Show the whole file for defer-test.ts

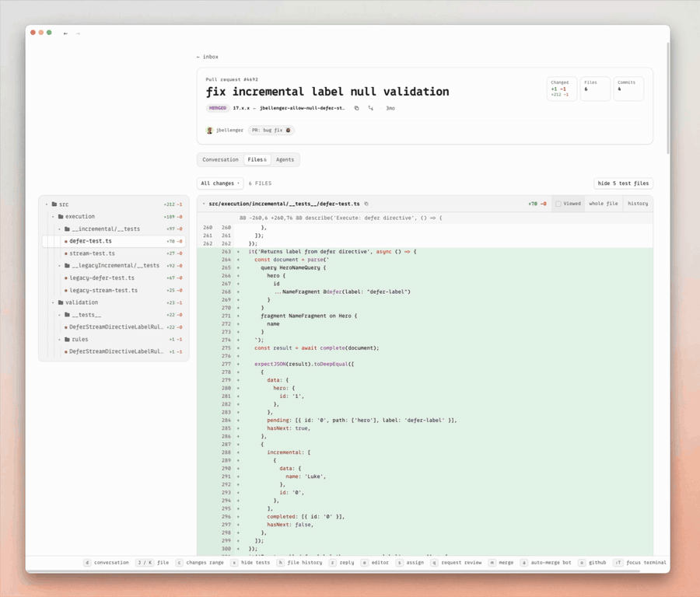point(604,204)
